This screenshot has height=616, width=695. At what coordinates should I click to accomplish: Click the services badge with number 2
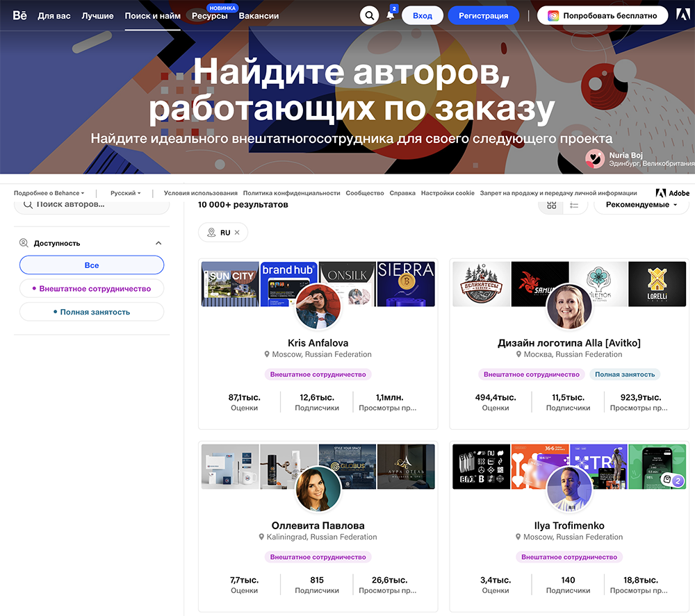click(x=672, y=480)
